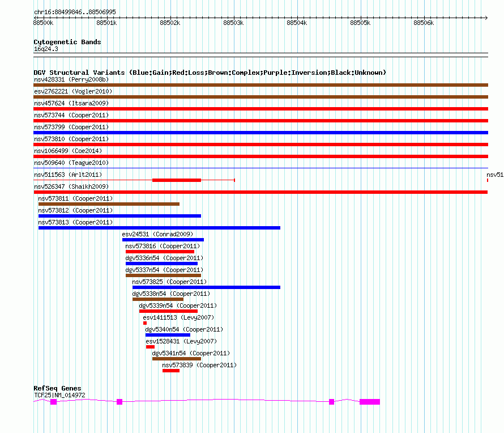The height and width of the screenshot is (433, 504).
Task: Select the small esv1411513 (Levy2007) red marker
Action: pyautogui.click(x=145, y=323)
